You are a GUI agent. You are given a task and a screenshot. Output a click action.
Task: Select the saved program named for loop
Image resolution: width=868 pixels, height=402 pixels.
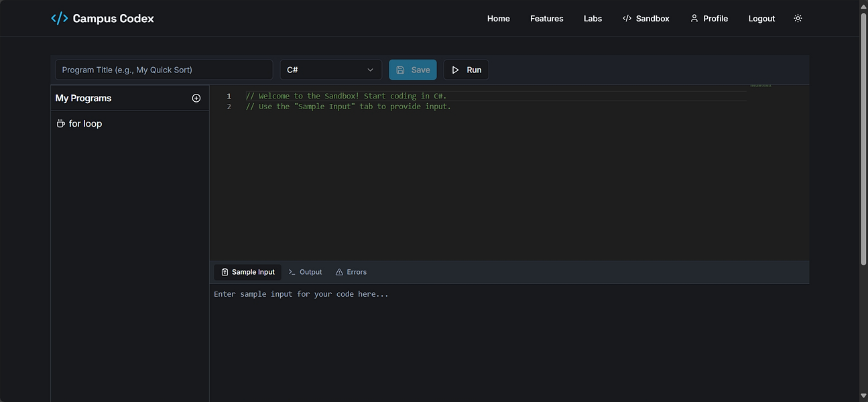click(x=85, y=123)
